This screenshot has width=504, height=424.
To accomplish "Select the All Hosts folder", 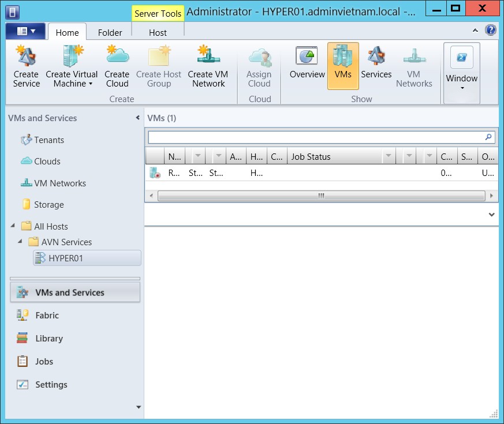I will [x=44, y=227].
